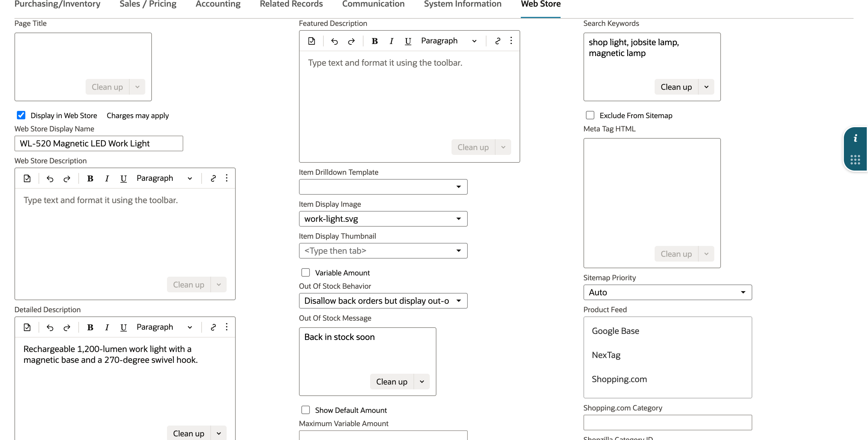
Task: Click Underline in Detailed Description toolbar
Action: coord(123,328)
